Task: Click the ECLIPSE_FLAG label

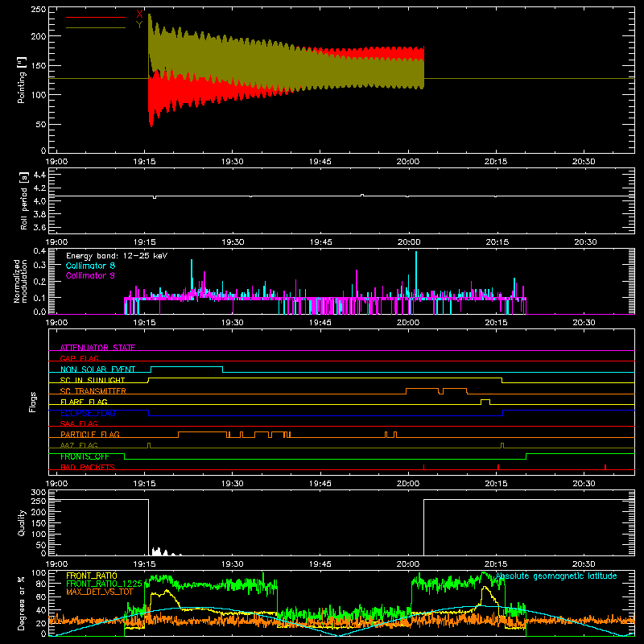Action: tap(88, 413)
